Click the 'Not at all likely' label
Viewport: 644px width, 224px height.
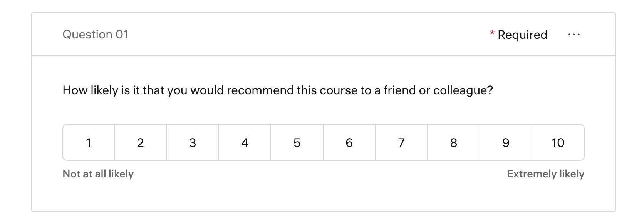coord(98,174)
